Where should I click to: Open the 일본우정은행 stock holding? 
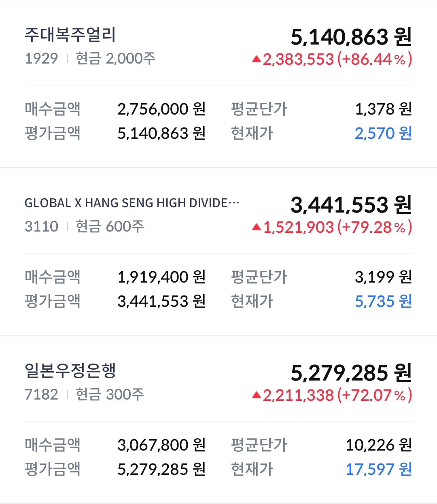70,371
